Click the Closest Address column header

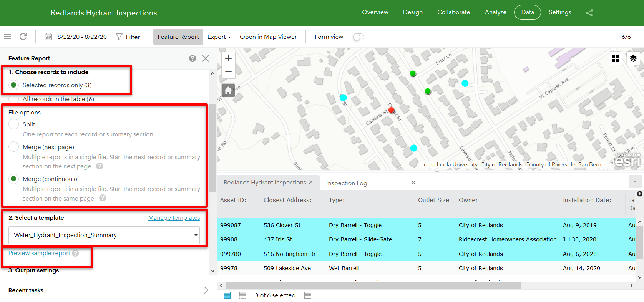[x=287, y=200]
